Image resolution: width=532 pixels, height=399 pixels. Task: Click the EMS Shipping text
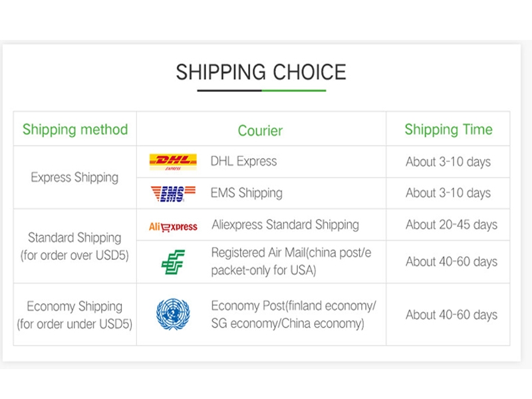pos(246,193)
